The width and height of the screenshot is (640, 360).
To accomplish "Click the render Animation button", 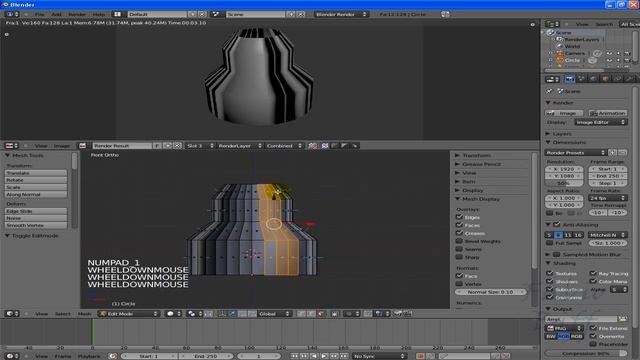I will 608,113.
